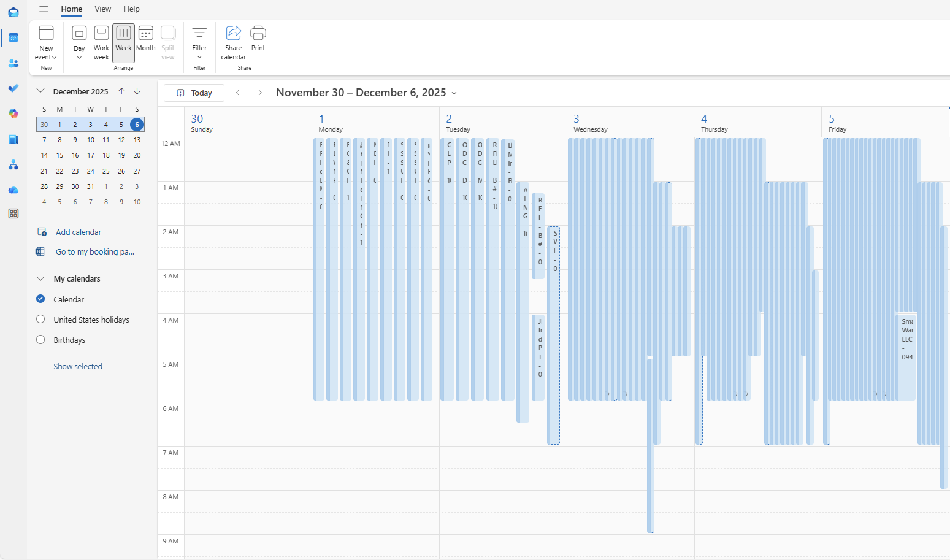Open the To Do checkmark icon

click(13, 88)
